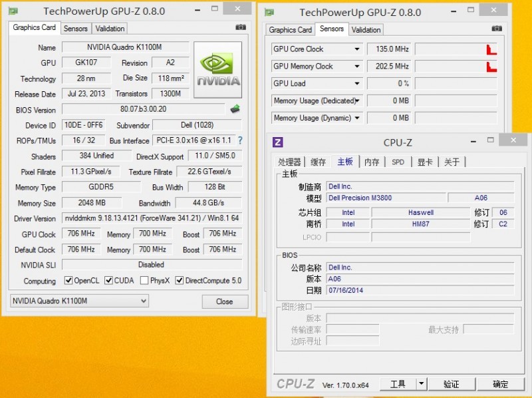Click the 验证 button in CPU-Z
532x398 pixels.
point(451,384)
